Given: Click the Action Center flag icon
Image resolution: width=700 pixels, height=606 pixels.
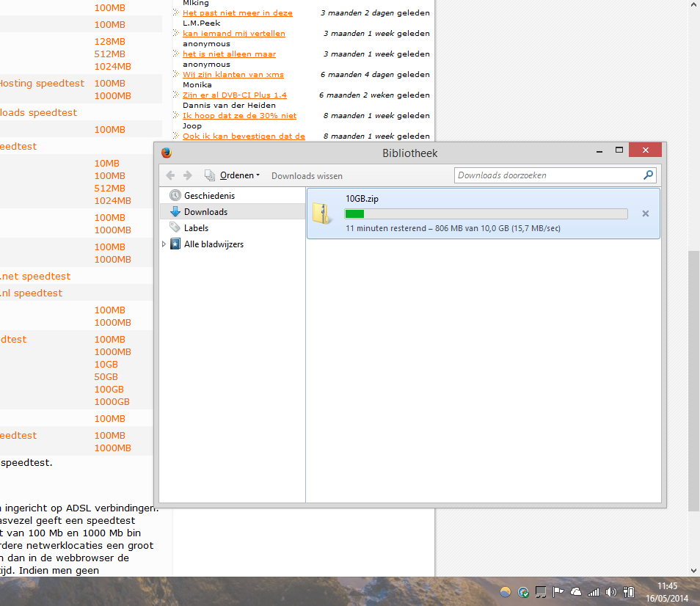Looking at the screenshot, I should pyautogui.click(x=558, y=591).
